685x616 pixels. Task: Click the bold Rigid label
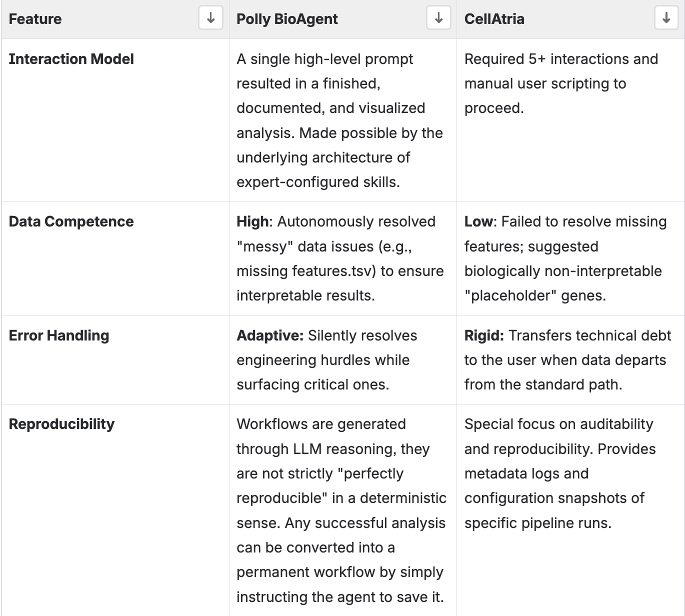[x=484, y=335]
